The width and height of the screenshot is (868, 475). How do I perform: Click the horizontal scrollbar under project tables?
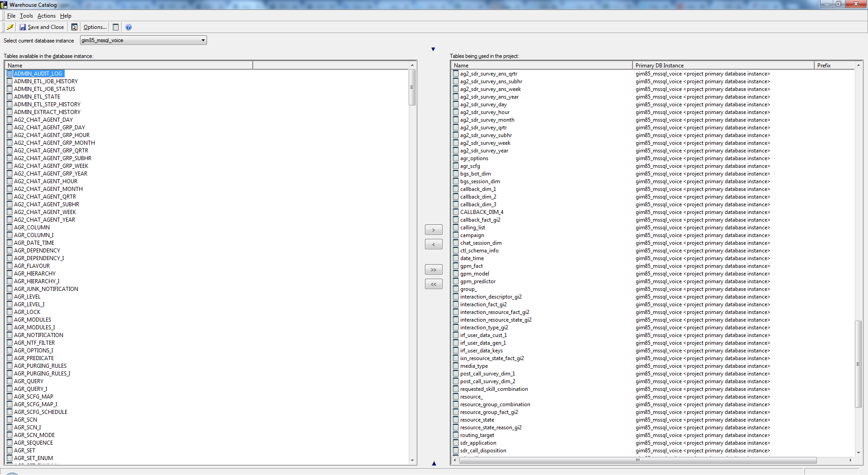pyautogui.click(x=637, y=460)
